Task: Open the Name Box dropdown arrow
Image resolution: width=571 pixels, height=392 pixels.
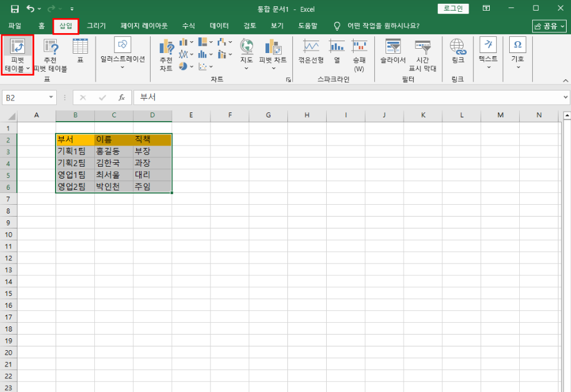Action: [x=51, y=98]
